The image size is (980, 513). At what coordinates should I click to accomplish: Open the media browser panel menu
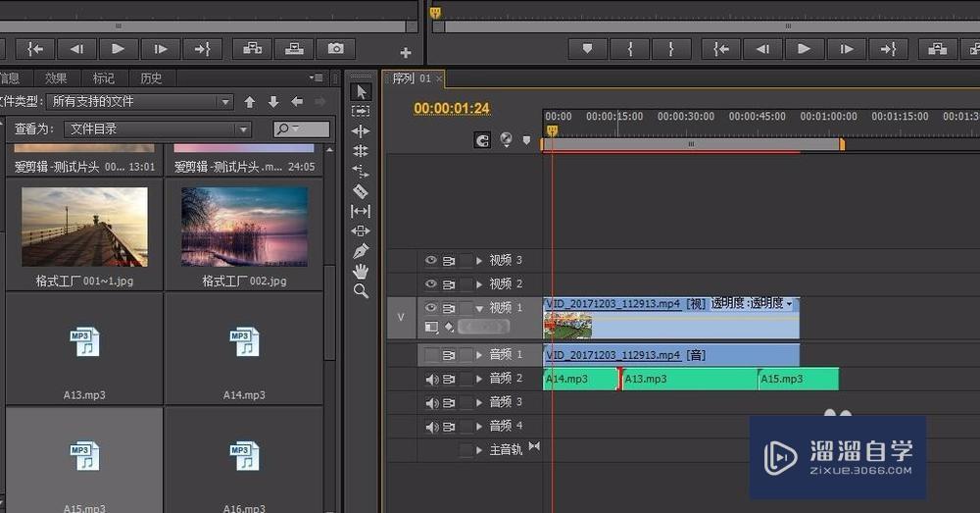coord(317,78)
